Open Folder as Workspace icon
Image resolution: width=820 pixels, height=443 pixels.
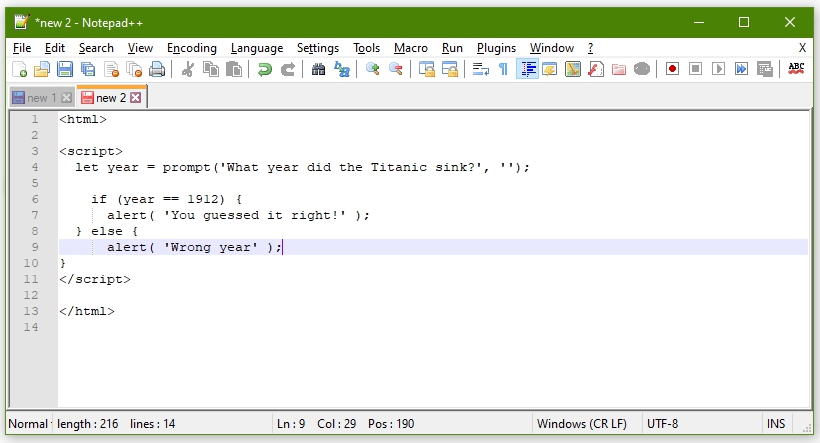pos(619,69)
